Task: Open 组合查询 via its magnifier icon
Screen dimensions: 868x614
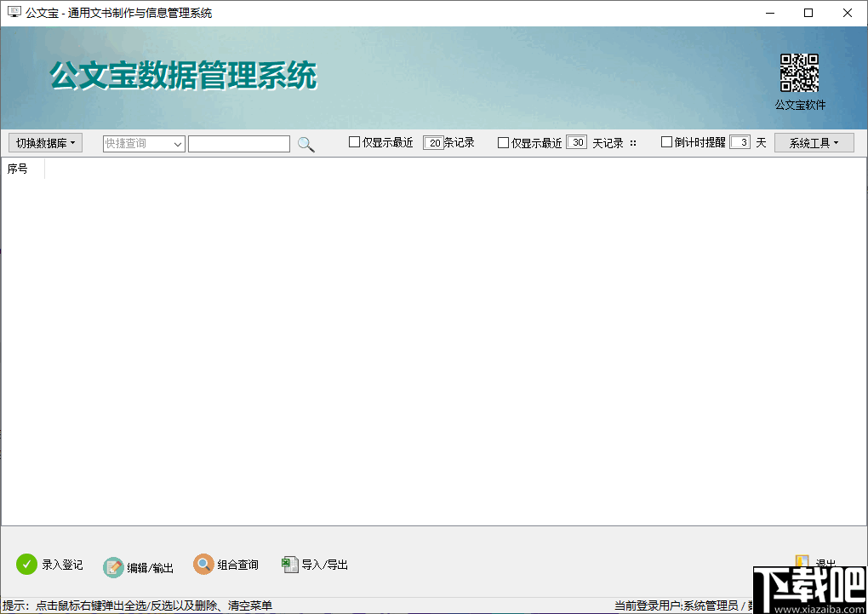Action: click(x=203, y=564)
